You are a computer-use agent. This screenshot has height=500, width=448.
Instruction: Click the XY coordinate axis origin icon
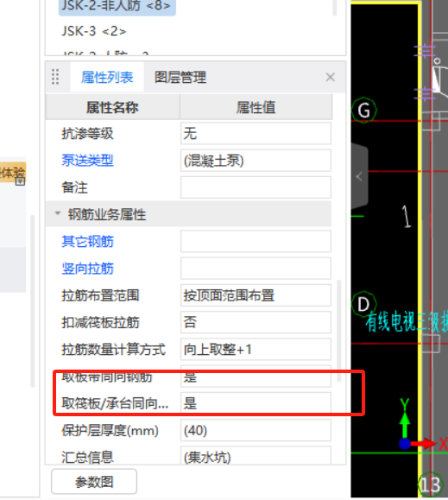[x=405, y=443]
